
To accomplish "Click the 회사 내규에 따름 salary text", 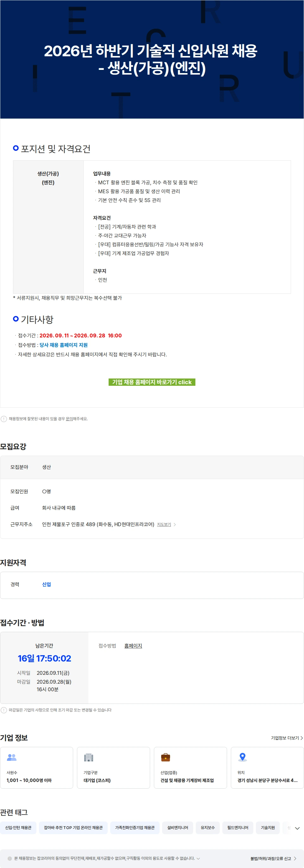I will pos(59,508).
